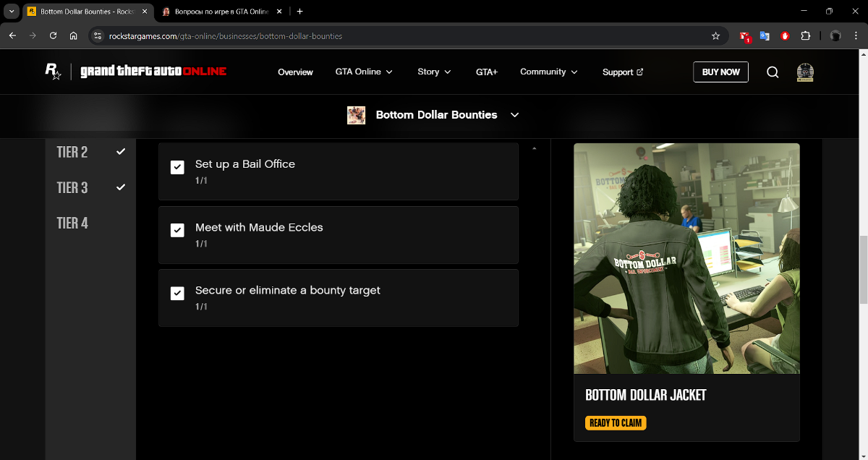Open the site search magnifier icon

click(773, 72)
